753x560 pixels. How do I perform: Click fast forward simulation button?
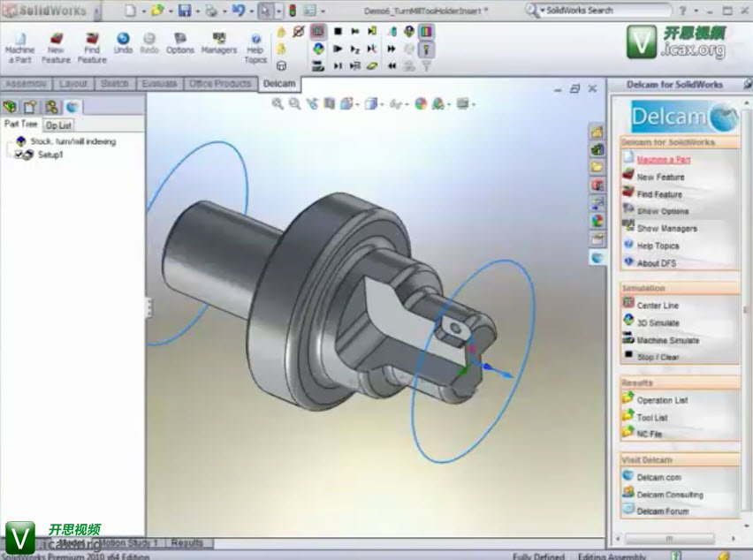click(x=392, y=49)
